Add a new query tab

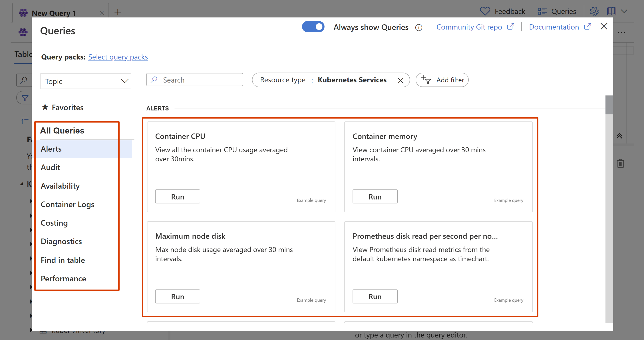[x=118, y=12]
